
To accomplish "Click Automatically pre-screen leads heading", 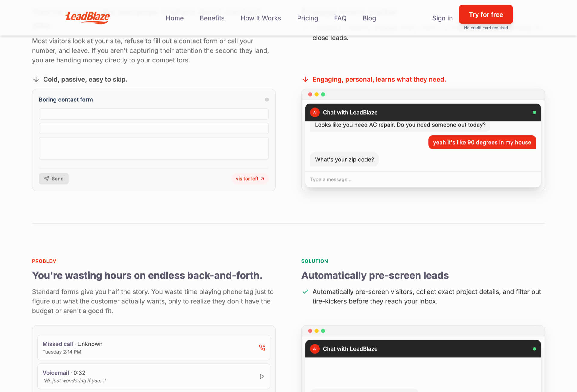I will 375,276.
